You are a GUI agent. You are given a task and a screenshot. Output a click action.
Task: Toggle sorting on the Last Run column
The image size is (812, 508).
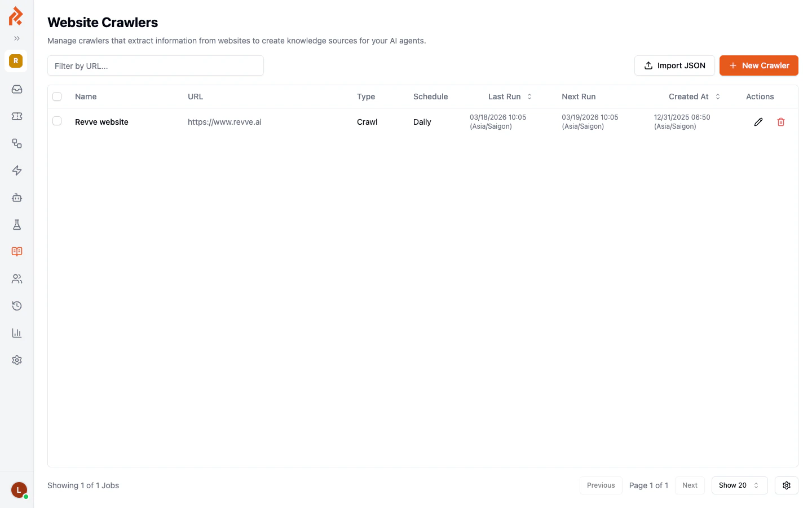click(529, 97)
